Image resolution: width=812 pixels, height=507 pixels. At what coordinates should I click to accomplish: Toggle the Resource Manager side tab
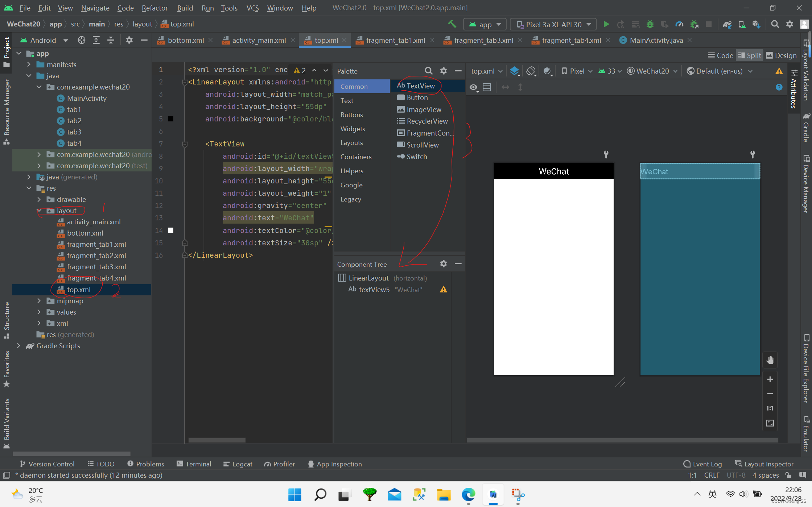[x=7, y=112]
